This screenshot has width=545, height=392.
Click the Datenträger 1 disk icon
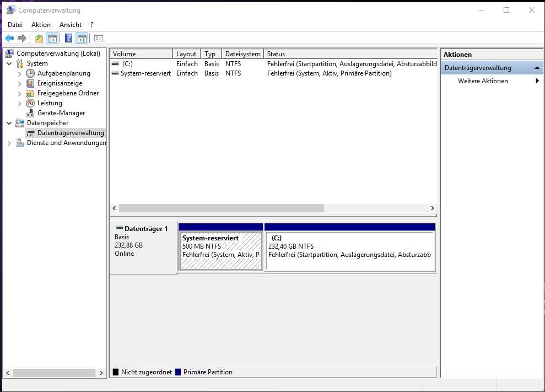119,228
